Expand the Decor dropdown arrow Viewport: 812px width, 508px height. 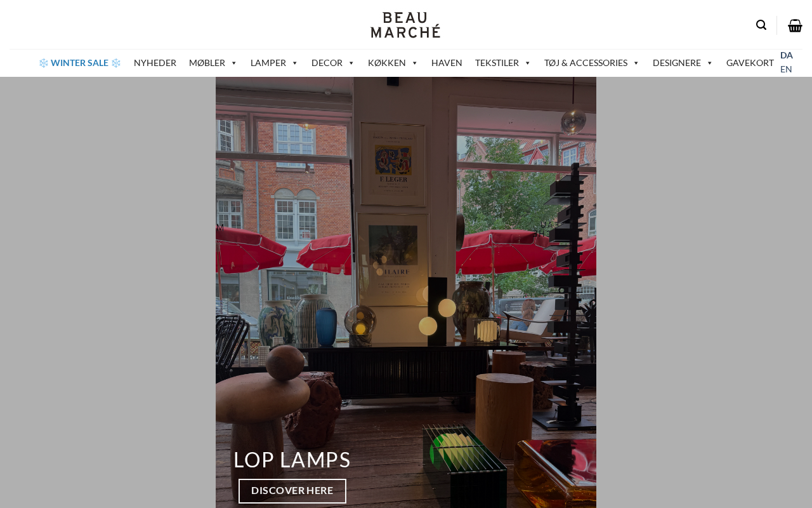pos(351,63)
